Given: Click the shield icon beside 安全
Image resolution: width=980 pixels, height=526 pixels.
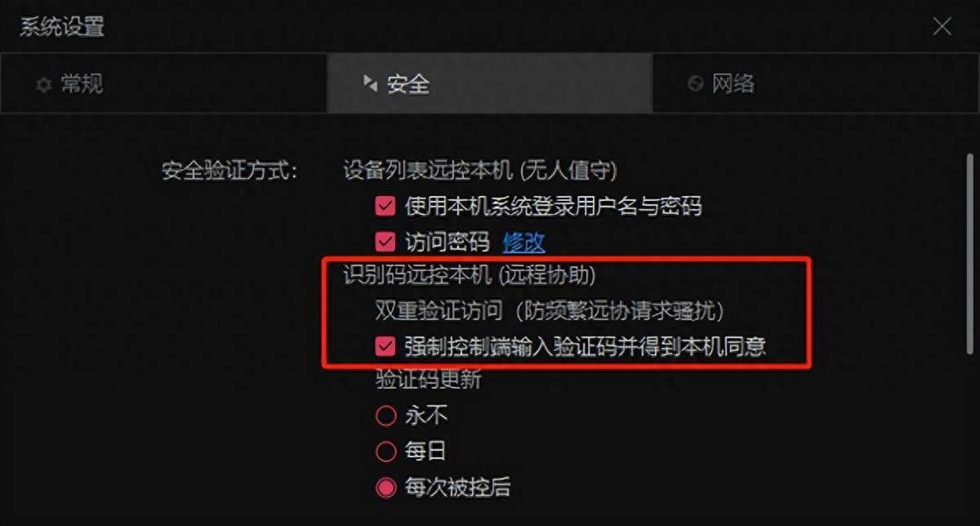Looking at the screenshot, I should [370, 83].
